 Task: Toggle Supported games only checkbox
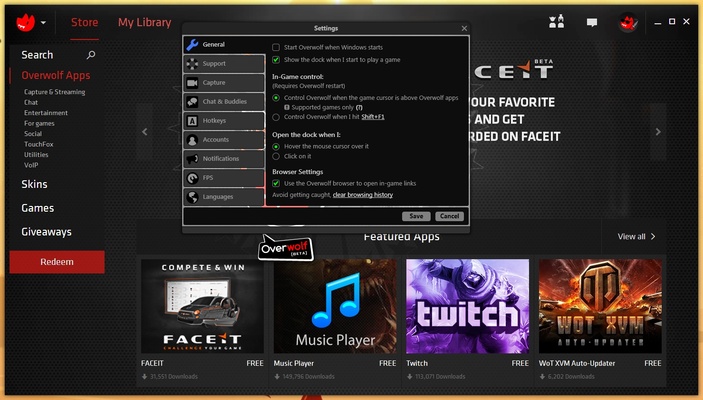tap(287, 108)
